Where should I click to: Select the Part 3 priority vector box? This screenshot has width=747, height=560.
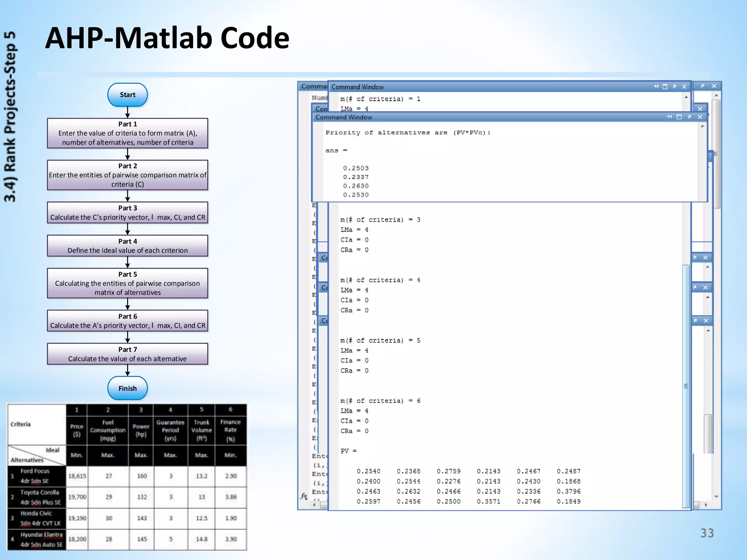coord(128,213)
